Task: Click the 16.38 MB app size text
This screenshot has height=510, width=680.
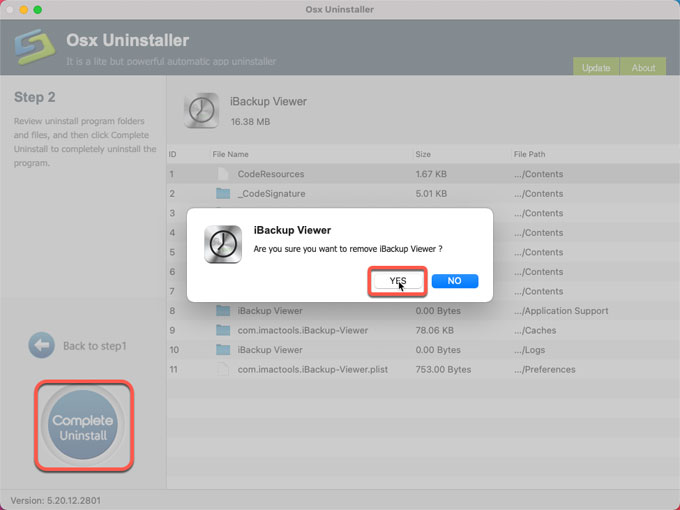Action: coord(250,122)
